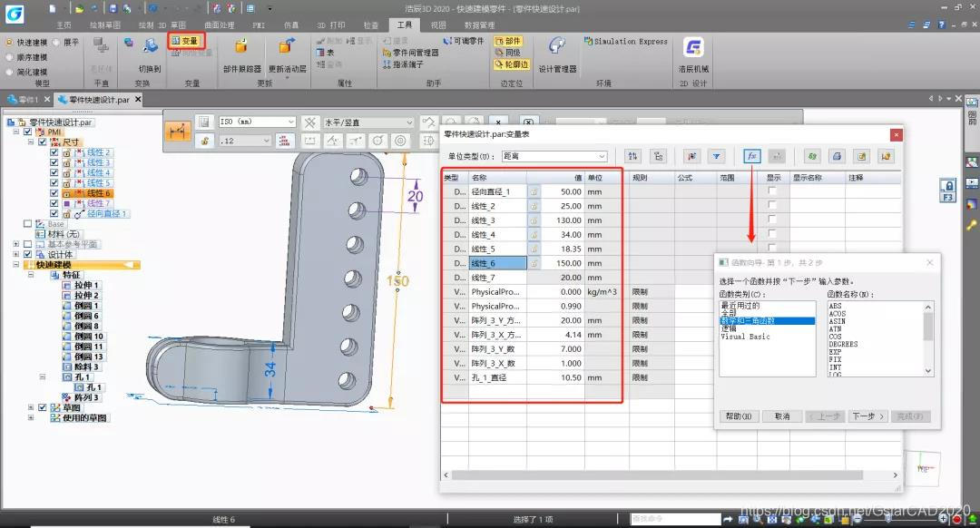
Task: Click the 函数名称 list scrollbar down arrow
Action: [x=928, y=371]
